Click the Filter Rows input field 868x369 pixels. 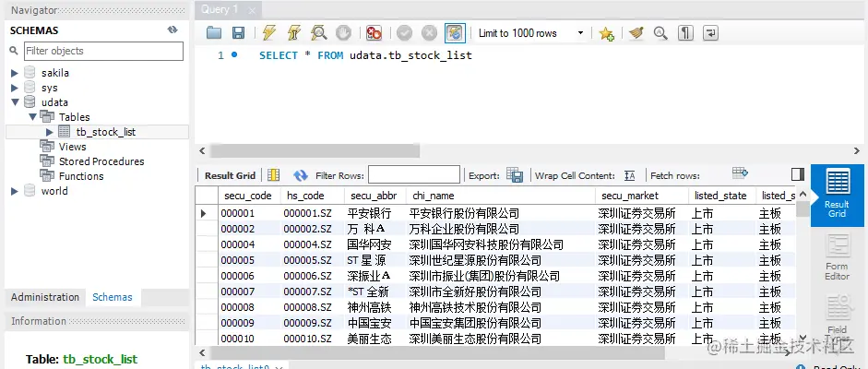click(414, 175)
